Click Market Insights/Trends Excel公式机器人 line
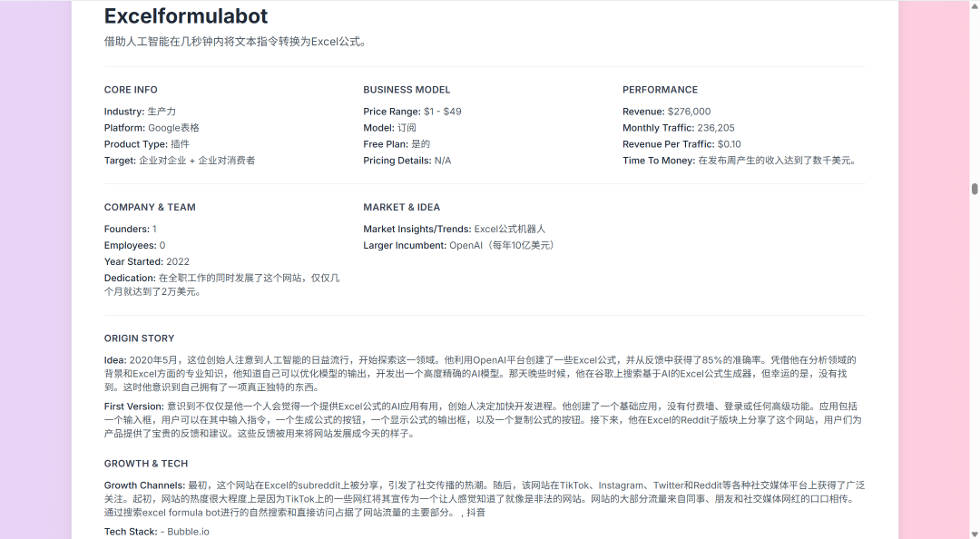The height and width of the screenshot is (539, 980). (x=454, y=229)
